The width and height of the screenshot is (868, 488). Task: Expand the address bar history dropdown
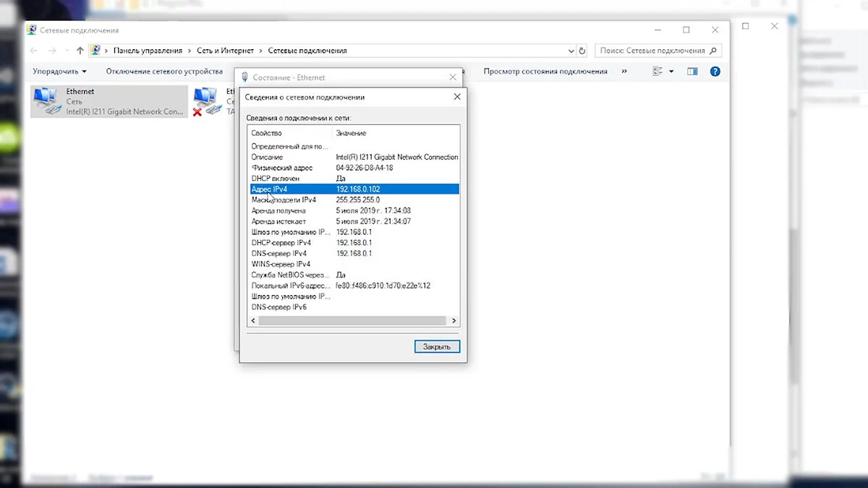tap(571, 51)
